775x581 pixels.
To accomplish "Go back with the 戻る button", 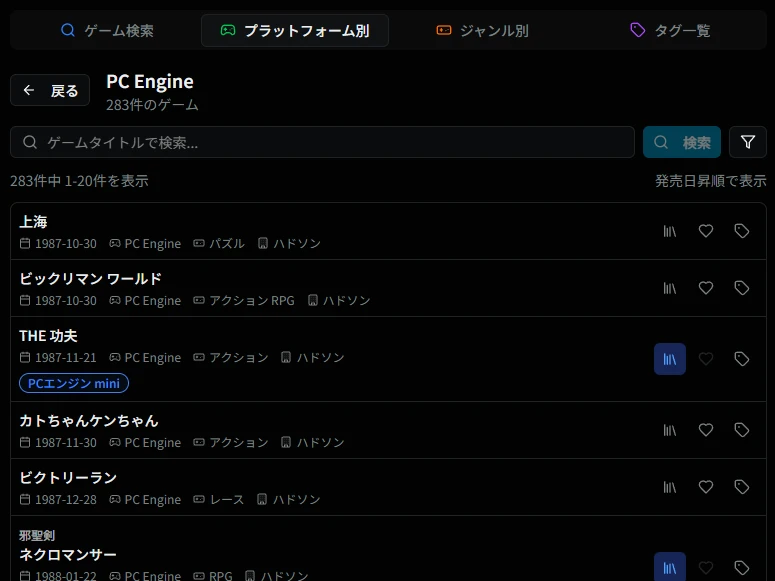I will (50, 90).
